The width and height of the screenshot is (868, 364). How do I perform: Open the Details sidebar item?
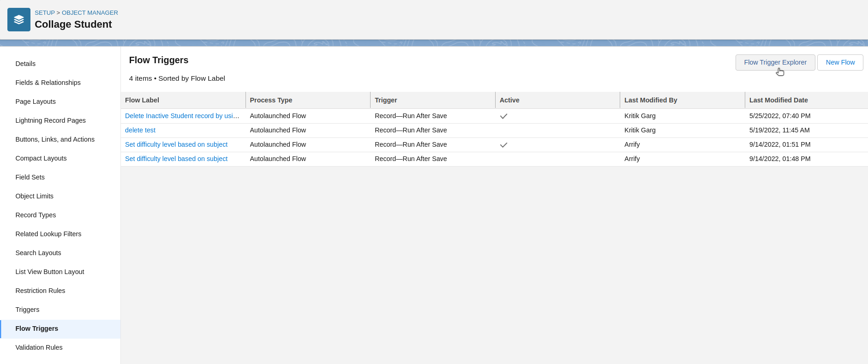coord(25,64)
